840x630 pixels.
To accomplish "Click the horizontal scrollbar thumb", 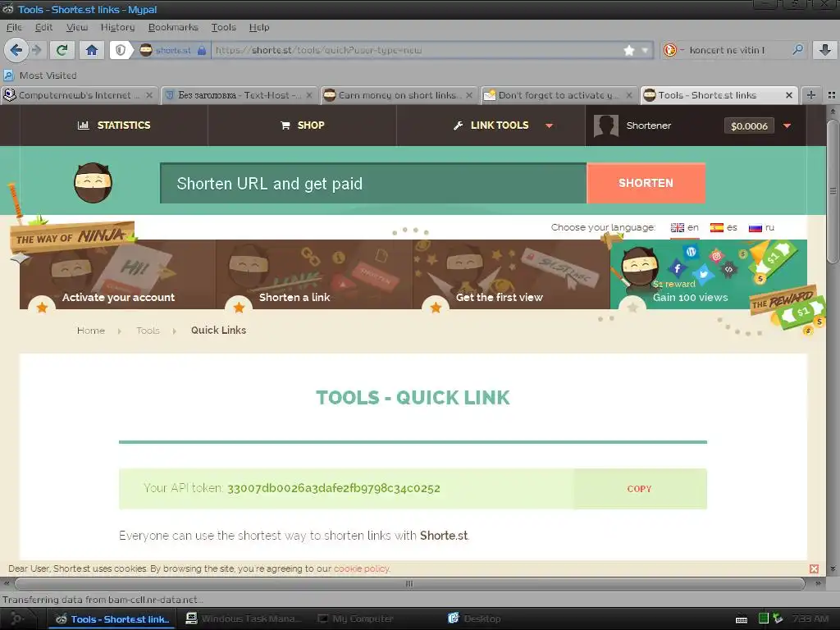I will tap(409, 583).
